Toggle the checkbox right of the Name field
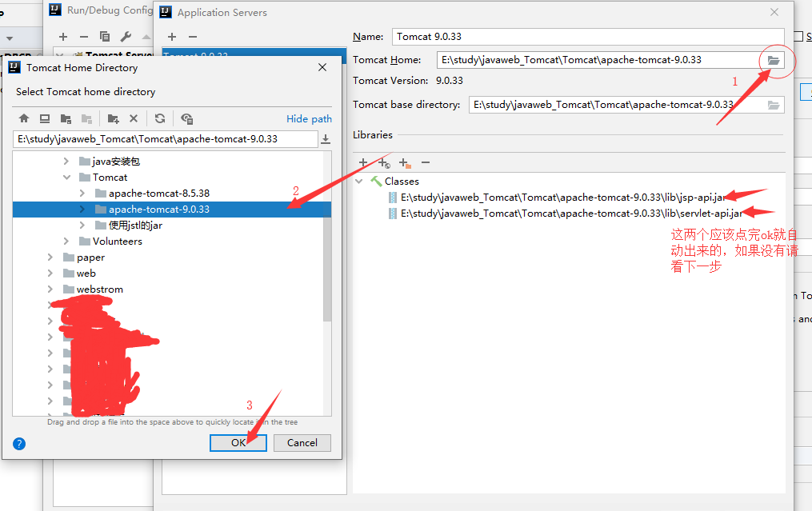 click(x=798, y=37)
